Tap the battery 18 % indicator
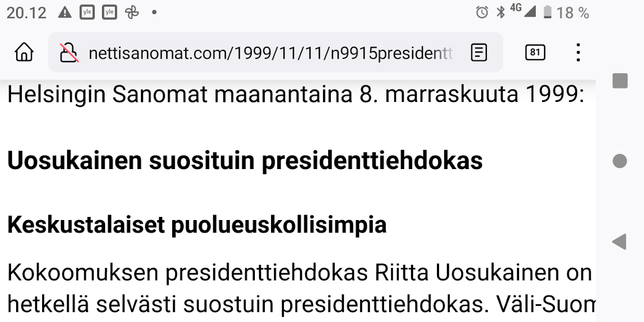644x322 pixels. pos(566,12)
